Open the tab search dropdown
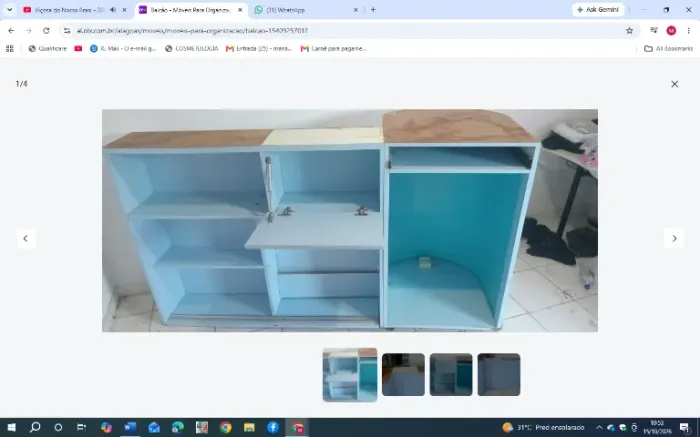 [x=9, y=10]
